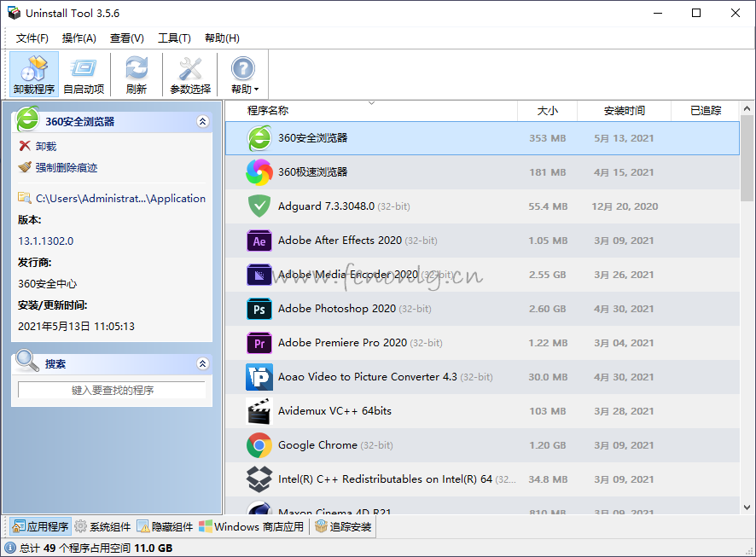The width and height of the screenshot is (756, 557).
Task: Click the red X uninstall icon
Action: click(25, 146)
